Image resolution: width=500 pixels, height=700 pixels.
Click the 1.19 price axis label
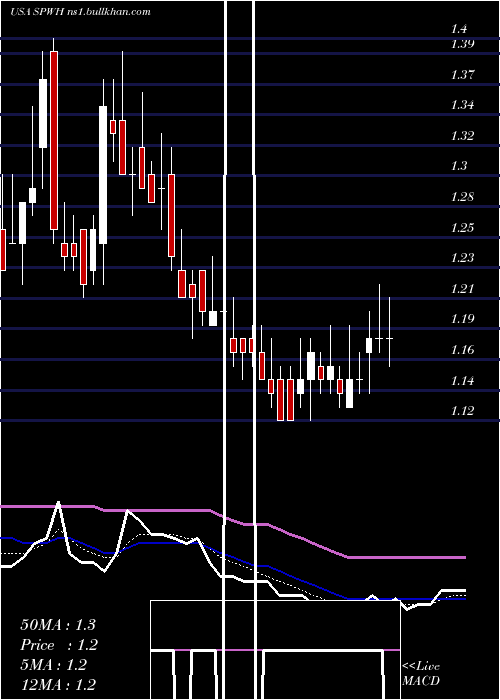462,319
